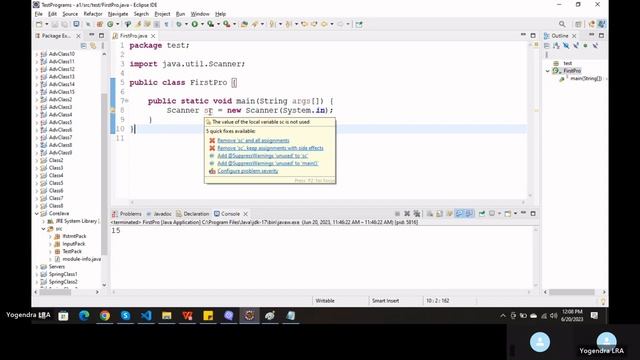Click the Terminate console stop icon

click(397, 214)
